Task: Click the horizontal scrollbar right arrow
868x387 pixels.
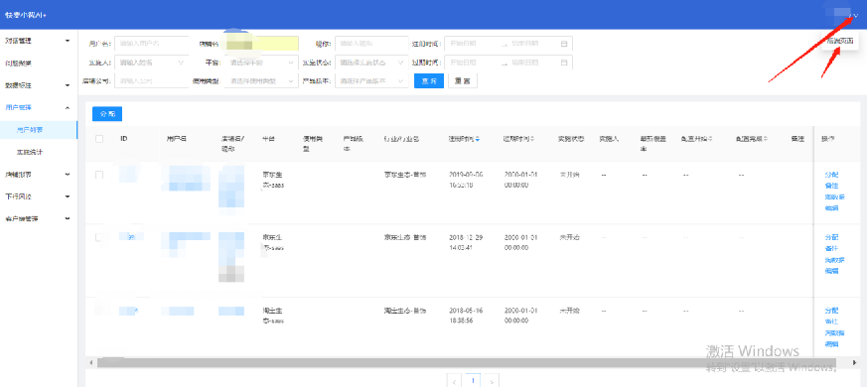Action: click(x=856, y=362)
